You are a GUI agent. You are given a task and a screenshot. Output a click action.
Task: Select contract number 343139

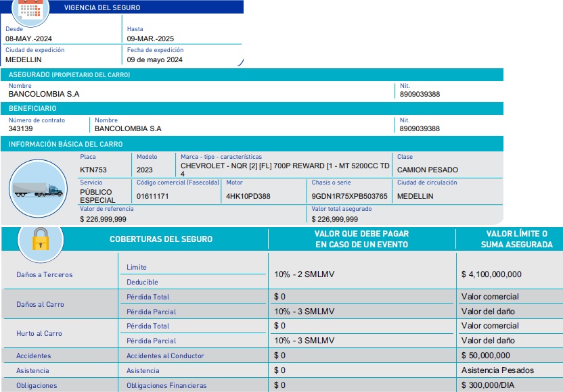point(20,128)
